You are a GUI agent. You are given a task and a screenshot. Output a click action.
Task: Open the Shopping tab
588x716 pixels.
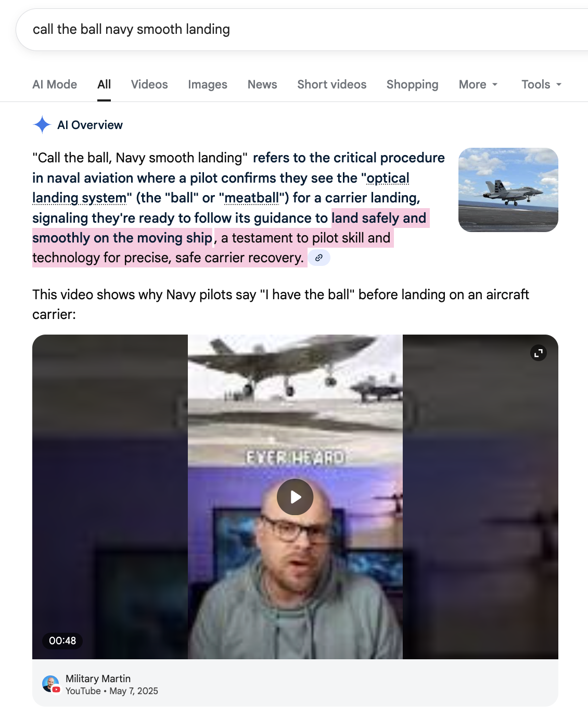click(x=413, y=84)
